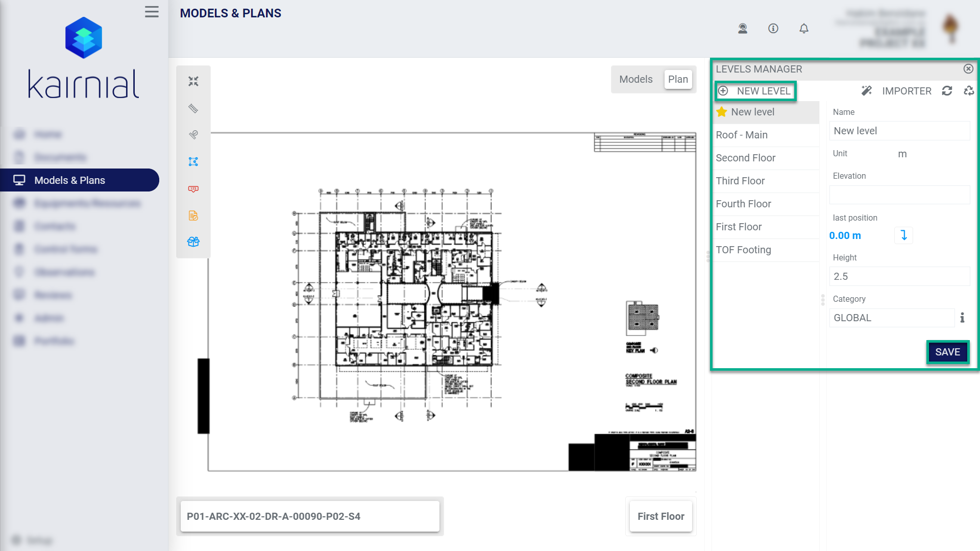Open the orange document approval tool
The height and width of the screenshot is (551, 980).
193,215
